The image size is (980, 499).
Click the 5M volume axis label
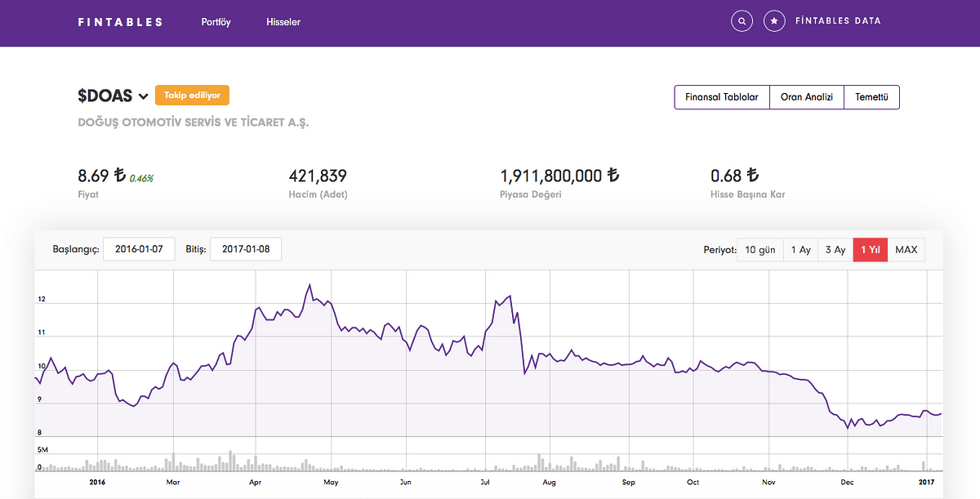pos(42,449)
